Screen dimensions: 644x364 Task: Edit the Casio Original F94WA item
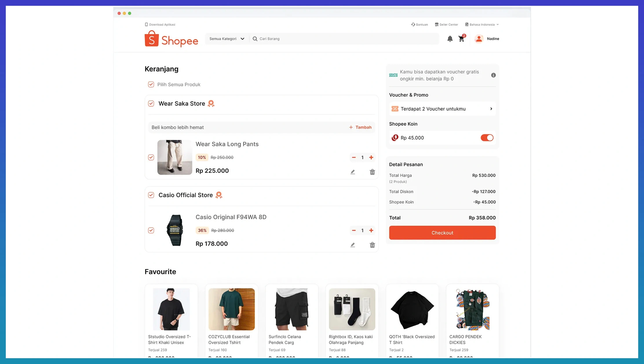(x=353, y=245)
